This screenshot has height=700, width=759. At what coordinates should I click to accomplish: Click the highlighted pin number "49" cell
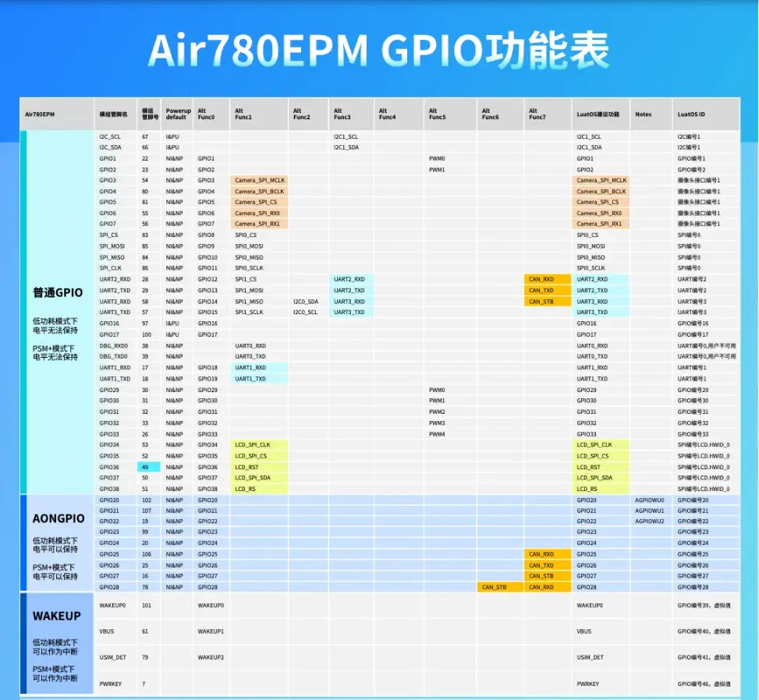pyautogui.click(x=149, y=467)
